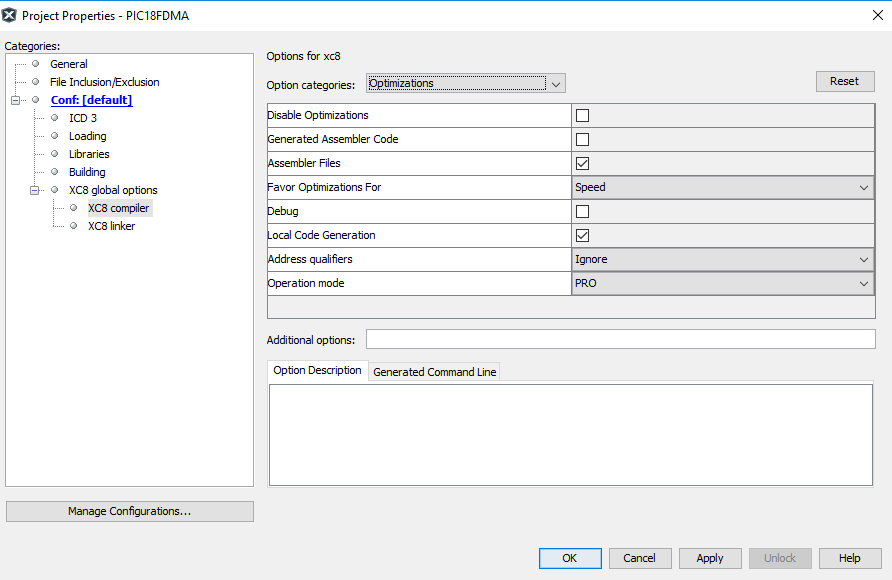Toggle the Local Code Generation checkbox

[x=582, y=236]
